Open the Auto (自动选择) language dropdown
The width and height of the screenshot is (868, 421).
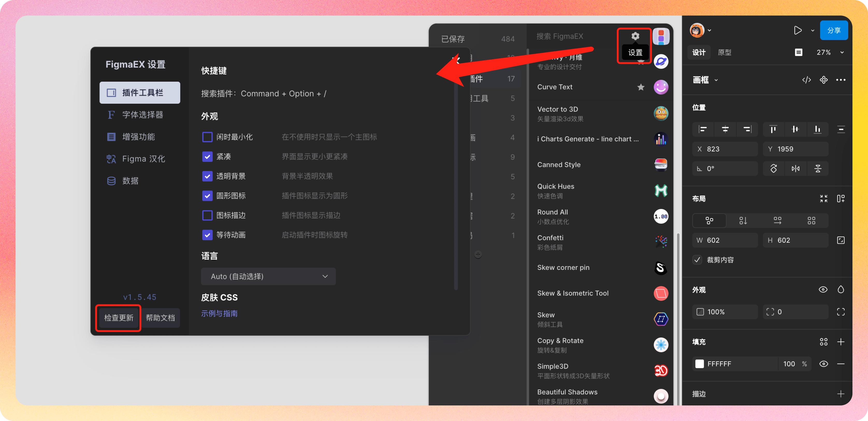click(x=268, y=277)
